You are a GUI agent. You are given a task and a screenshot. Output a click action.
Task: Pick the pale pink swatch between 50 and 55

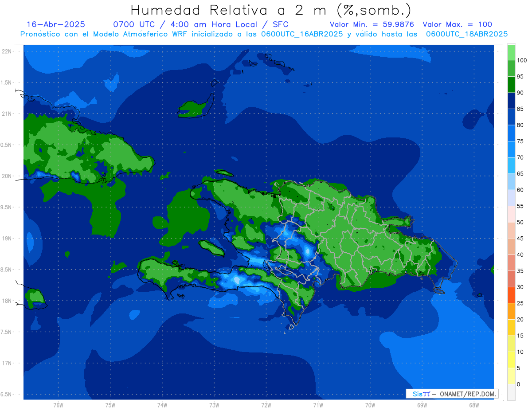[x=511, y=214]
